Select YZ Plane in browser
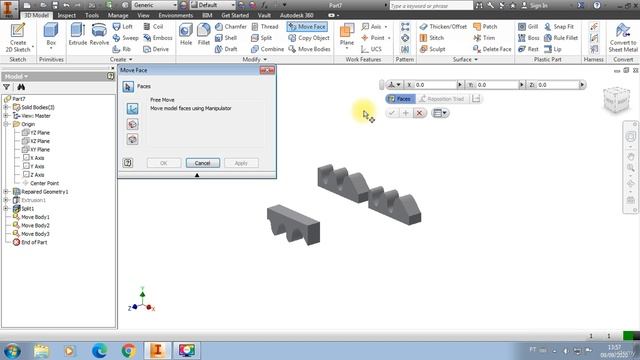Screen dimensions: 640x360 tap(36, 133)
